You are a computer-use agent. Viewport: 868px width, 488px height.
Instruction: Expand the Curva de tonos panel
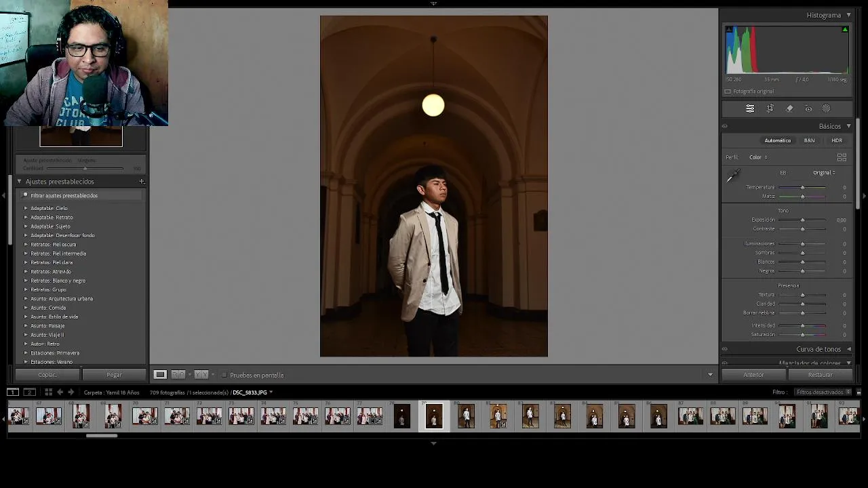848,349
